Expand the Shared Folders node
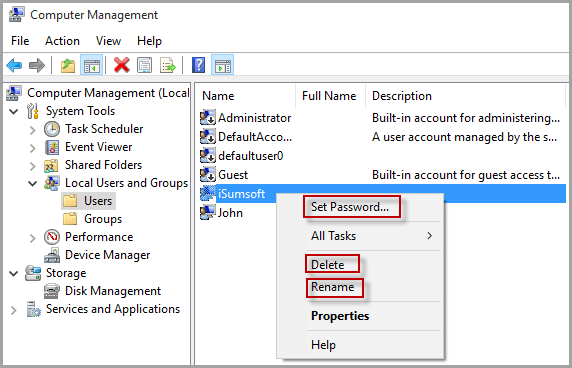572x368 pixels. point(33,166)
